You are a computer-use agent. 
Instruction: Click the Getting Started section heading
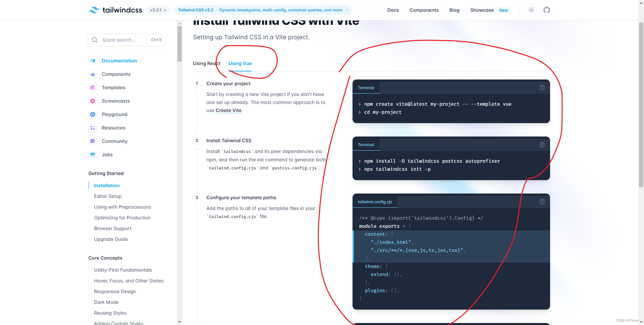click(x=106, y=173)
